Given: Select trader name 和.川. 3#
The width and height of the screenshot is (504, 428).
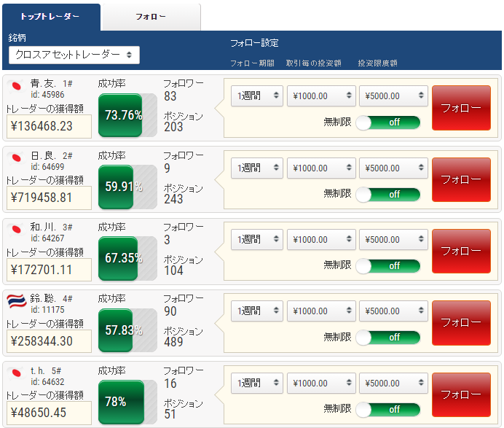Looking at the screenshot, I should point(52,227).
